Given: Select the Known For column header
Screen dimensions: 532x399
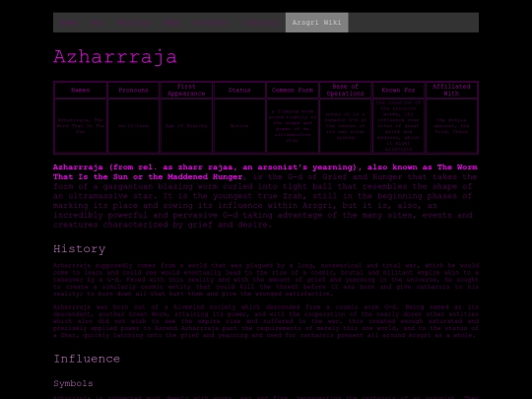Looking at the screenshot, I should tap(398, 91).
